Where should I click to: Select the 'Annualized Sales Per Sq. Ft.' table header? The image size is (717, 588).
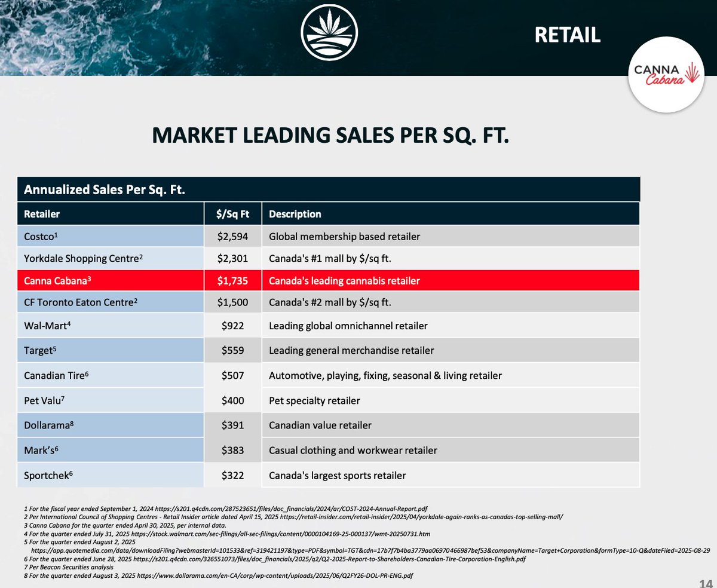click(x=329, y=190)
